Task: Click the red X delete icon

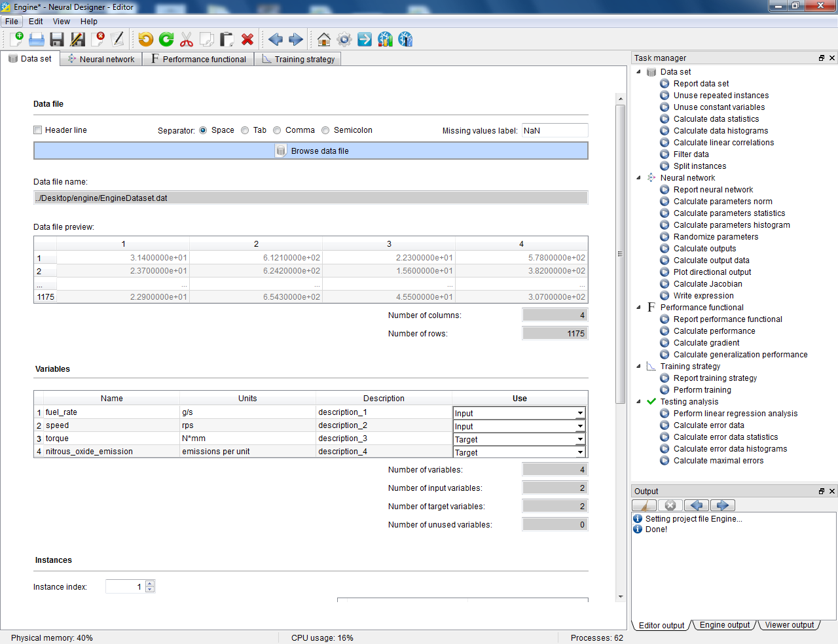Action: point(247,39)
